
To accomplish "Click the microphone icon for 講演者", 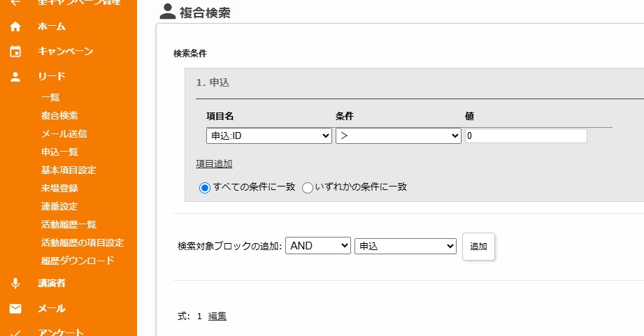I will tap(15, 284).
